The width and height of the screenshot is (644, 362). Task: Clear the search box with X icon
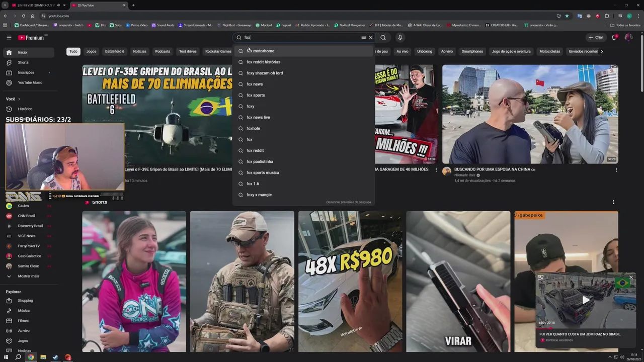pos(371,37)
